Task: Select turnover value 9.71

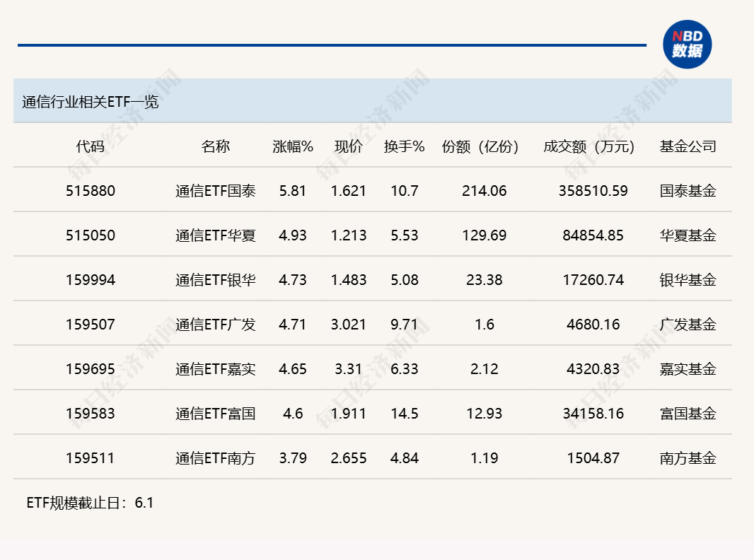Action: pos(405,325)
